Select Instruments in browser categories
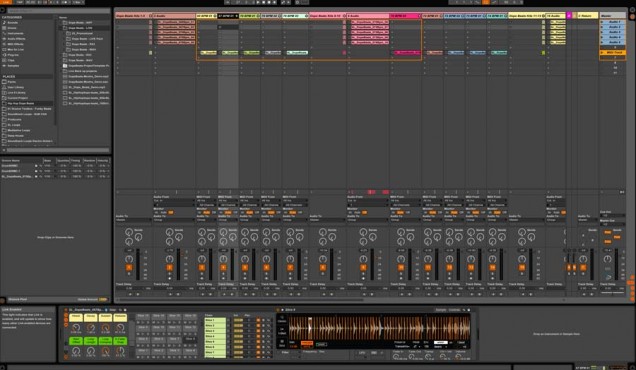Viewport: 636px width, 370px height. pyautogui.click(x=15, y=33)
